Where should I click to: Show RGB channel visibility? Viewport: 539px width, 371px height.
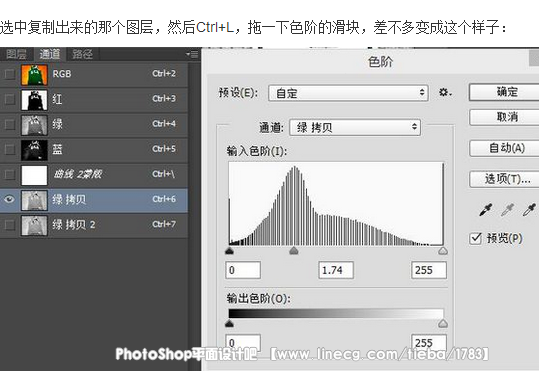click(9, 74)
